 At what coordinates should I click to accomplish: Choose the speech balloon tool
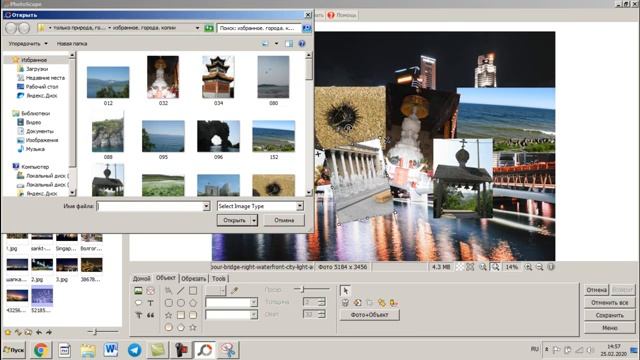[138, 303]
